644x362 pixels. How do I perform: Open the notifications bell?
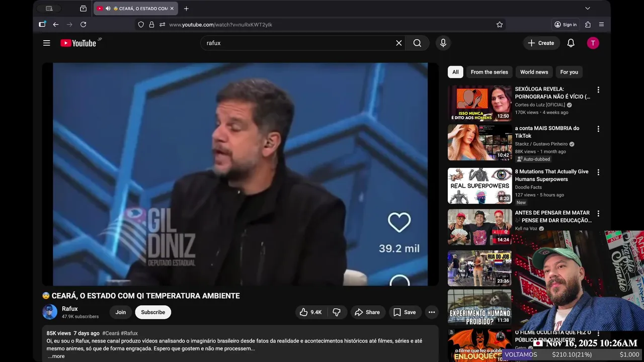tap(571, 43)
